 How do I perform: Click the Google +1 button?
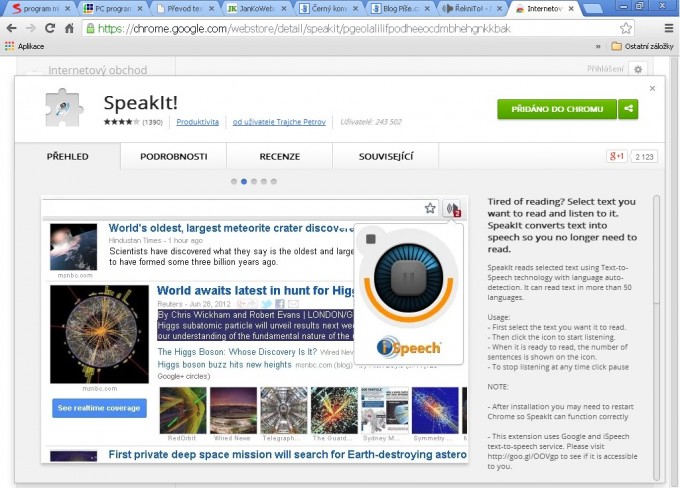[617, 156]
